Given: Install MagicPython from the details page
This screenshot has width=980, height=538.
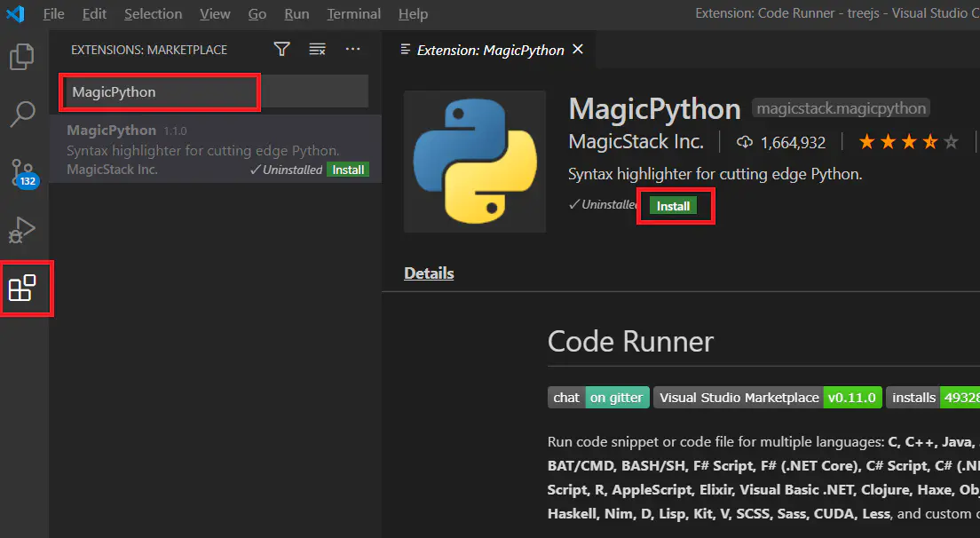Looking at the screenshot, I should [673, 206].
